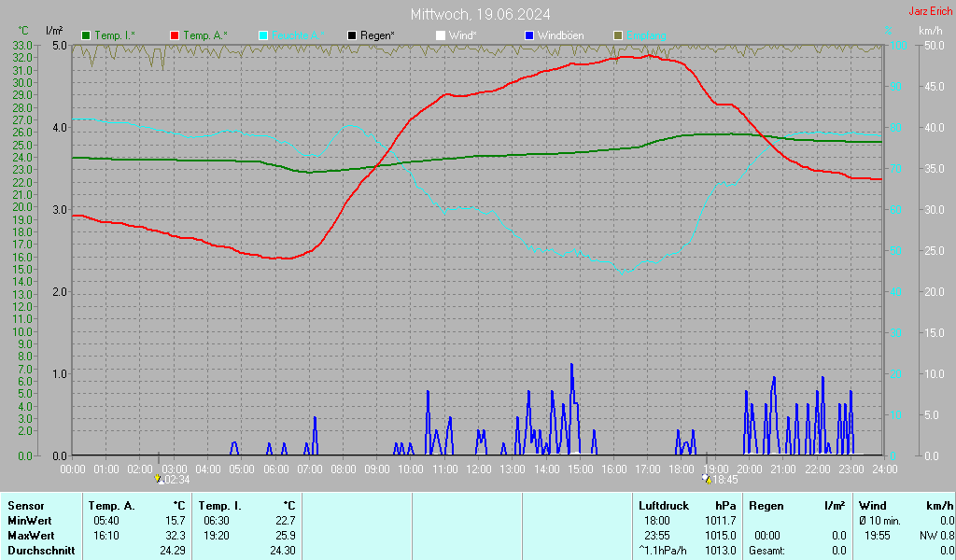Click the chart title 'Mittwoch, 19.06.2024'

[x=481, y=14]
